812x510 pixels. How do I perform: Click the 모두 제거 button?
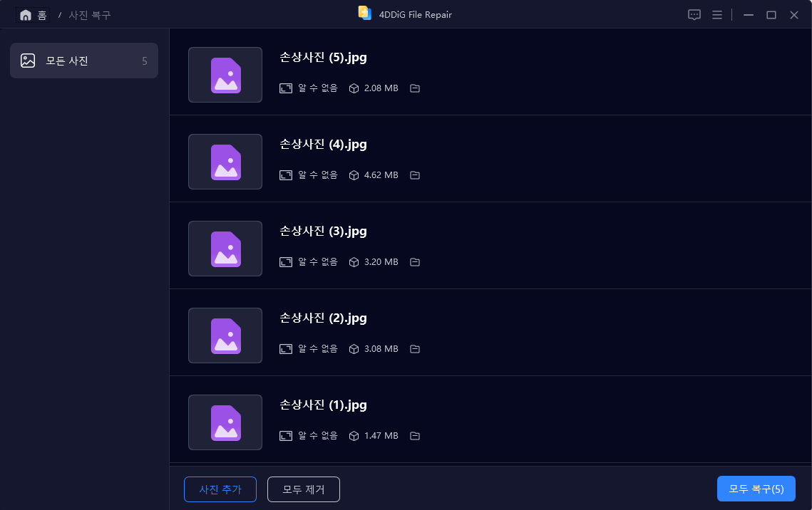click(304, 489)
